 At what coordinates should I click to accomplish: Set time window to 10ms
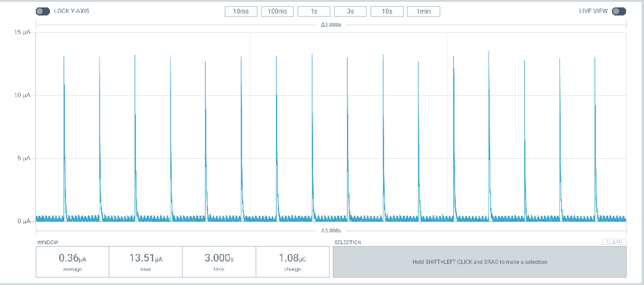click(241, 12)
